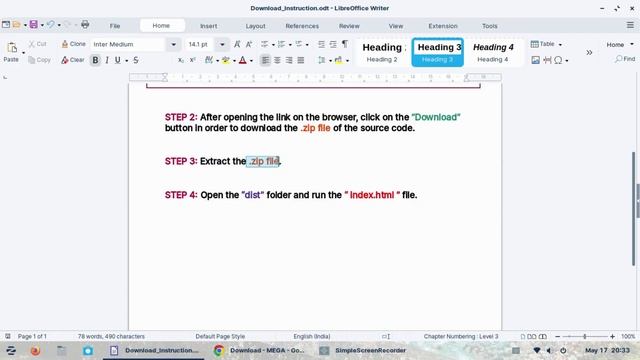Apply superscript formatting
640x360 pixels.
click(x=193, y=60)
